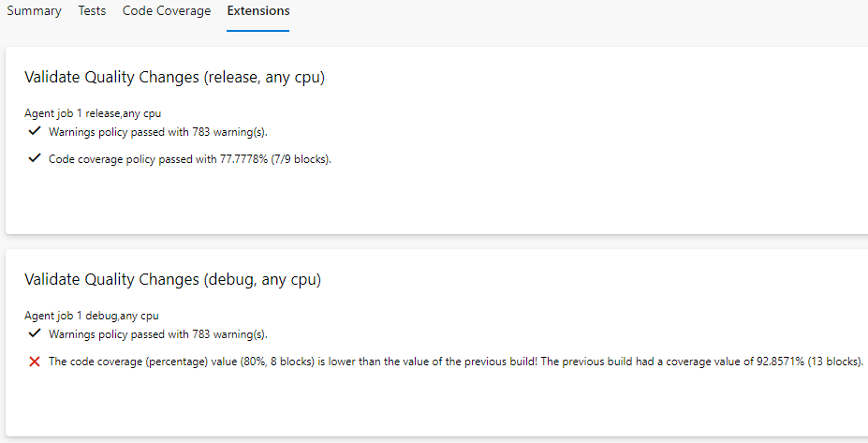Click the Validate Quality Changes debug heading
Viewport: 868px width, 443px height.
point(172,280)
